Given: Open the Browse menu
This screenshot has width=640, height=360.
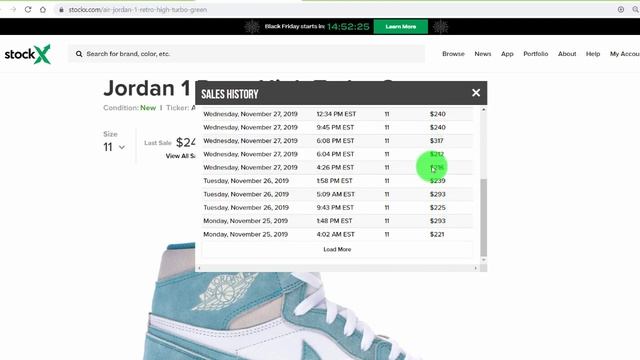Looking at the screenshot, I should 453,54.
